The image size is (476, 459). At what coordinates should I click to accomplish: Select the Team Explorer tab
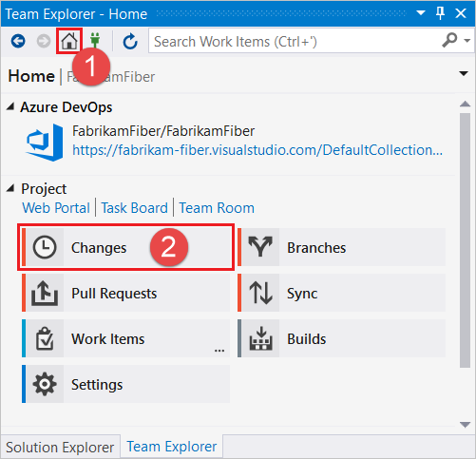172,447
